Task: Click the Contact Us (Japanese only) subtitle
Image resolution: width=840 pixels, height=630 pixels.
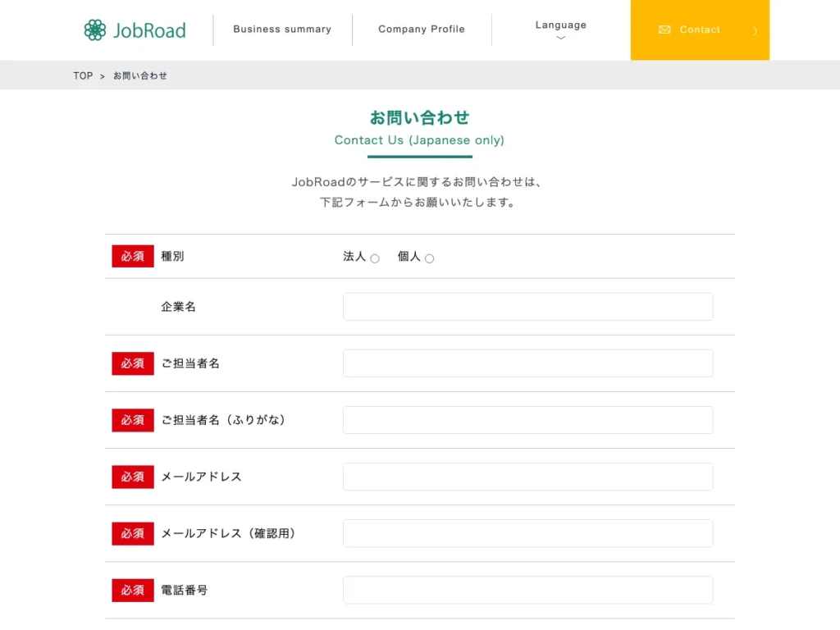Action: pyautogui.click(x=419, y=140)
